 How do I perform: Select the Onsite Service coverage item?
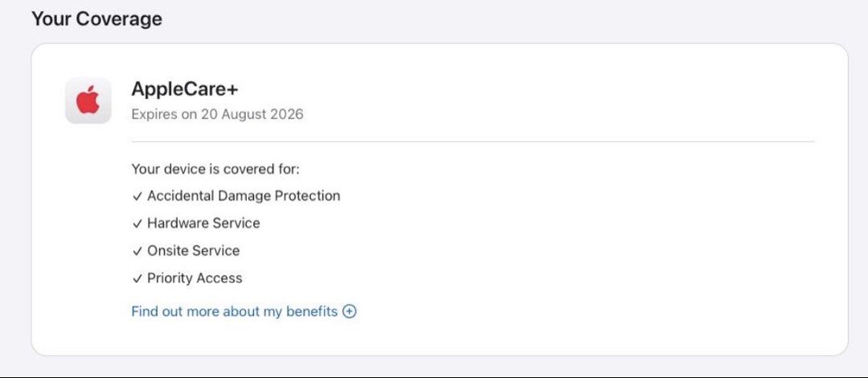coord(193,250)
